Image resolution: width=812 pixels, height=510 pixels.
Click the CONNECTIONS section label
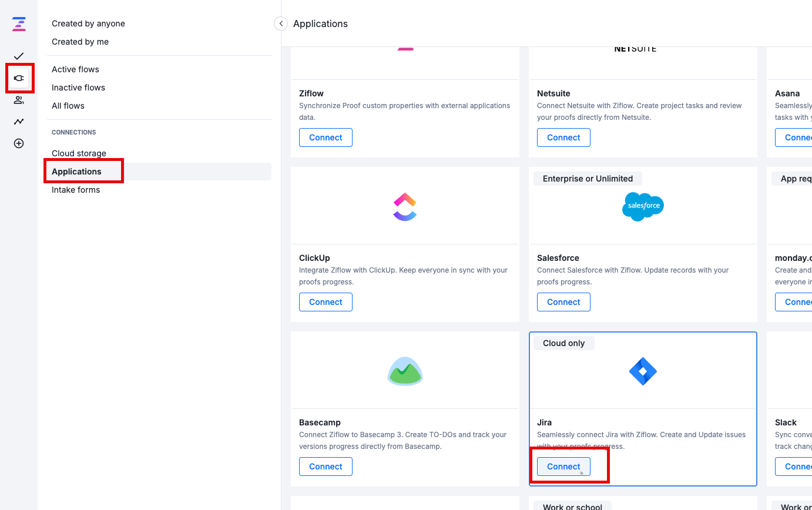(x=74, y=132)
